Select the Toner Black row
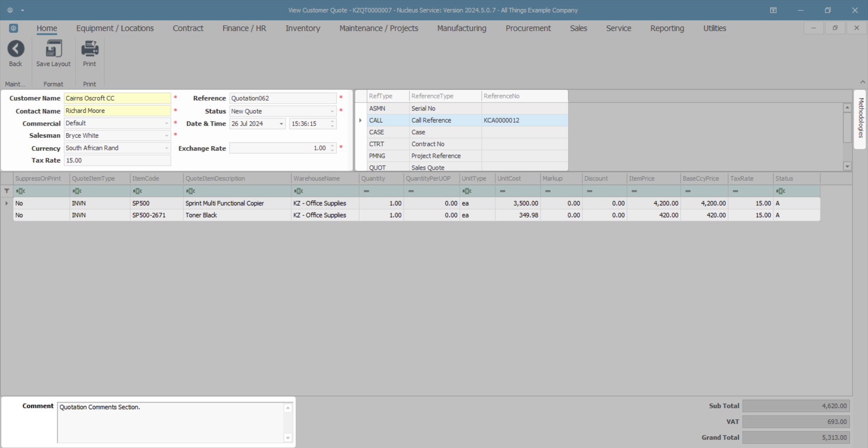 pyautogui.click(x=416, y=215)
